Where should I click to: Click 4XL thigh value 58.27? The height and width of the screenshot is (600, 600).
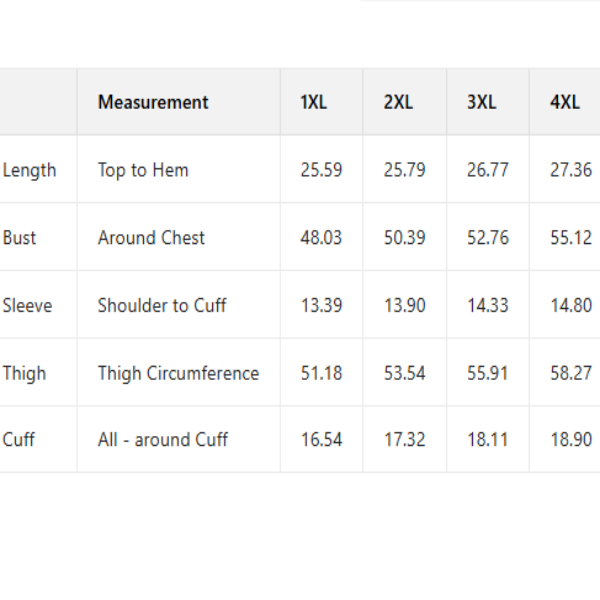(570, 373)
